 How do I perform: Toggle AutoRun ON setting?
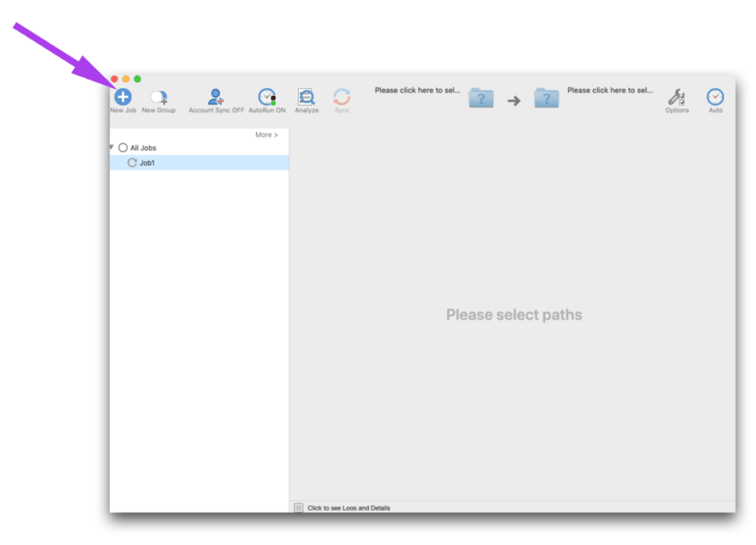point(266,97)
